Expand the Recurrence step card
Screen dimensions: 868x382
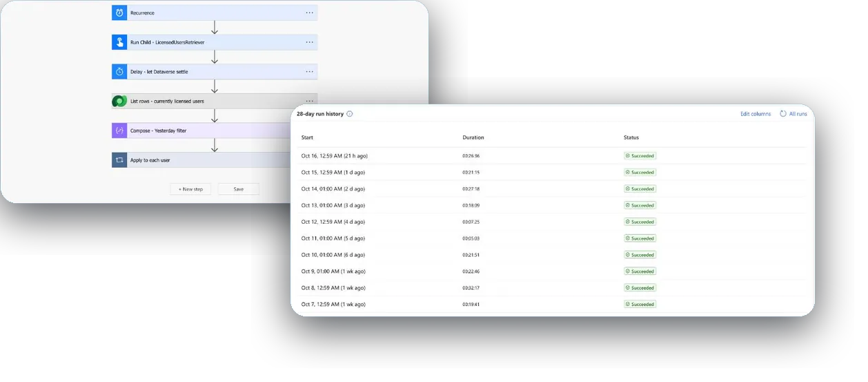tap(215, 13)
